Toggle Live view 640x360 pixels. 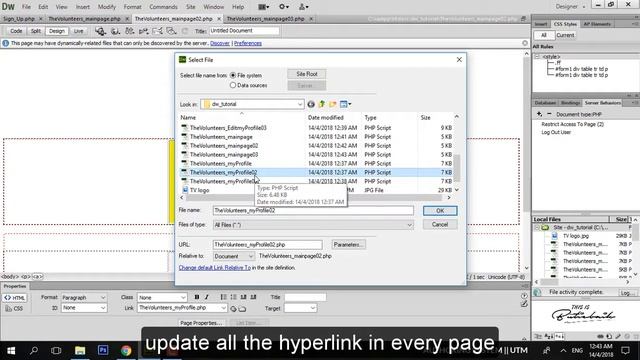[x=78, y=31]
